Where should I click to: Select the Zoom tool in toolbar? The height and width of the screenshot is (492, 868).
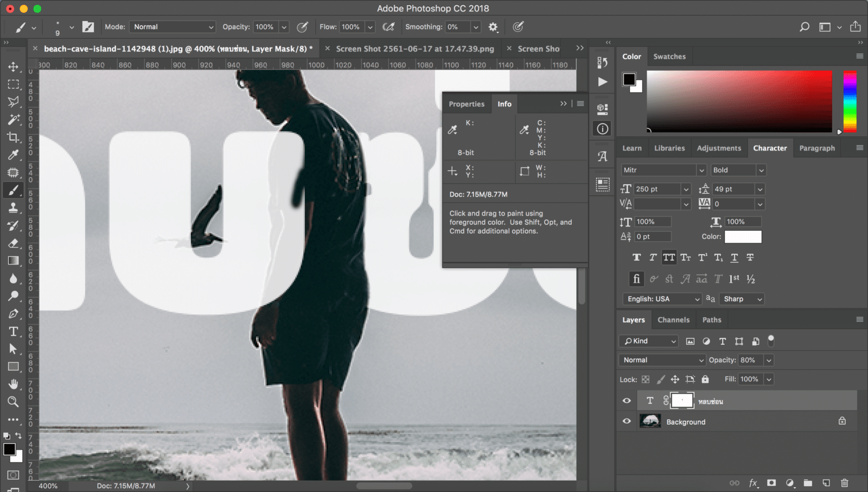(x=13, y=402)
